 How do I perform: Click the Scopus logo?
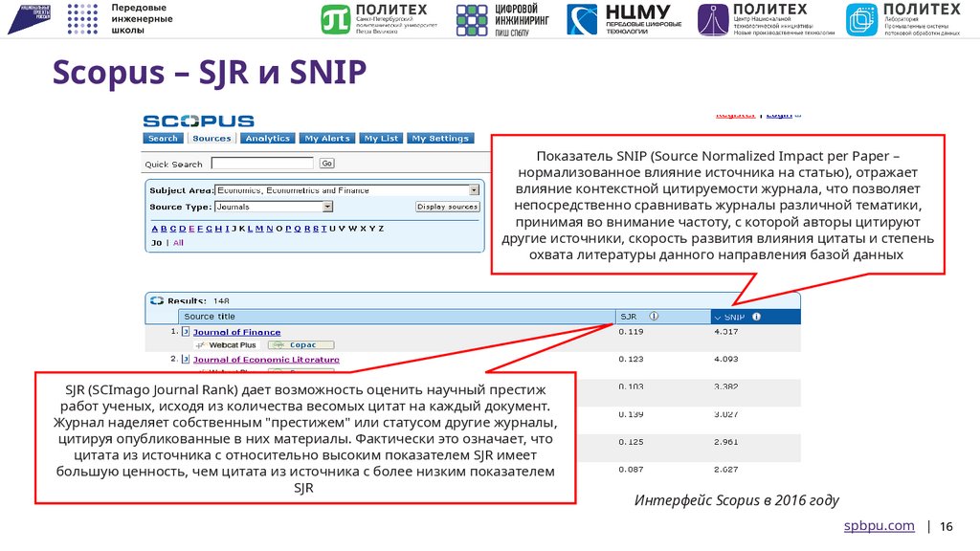[199, 119]
